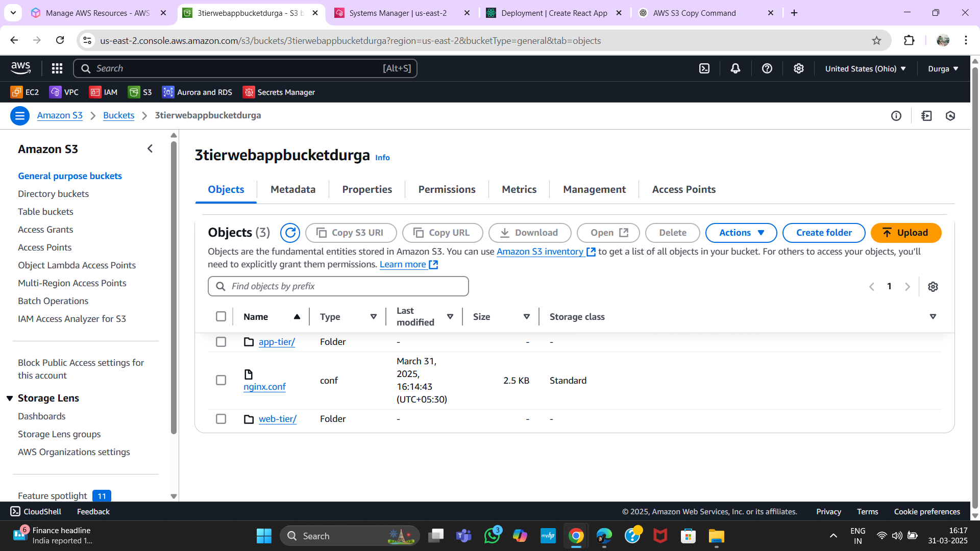Open AWS console settings gear
This screenshot has width=980, height=551.
coord(799,68)
